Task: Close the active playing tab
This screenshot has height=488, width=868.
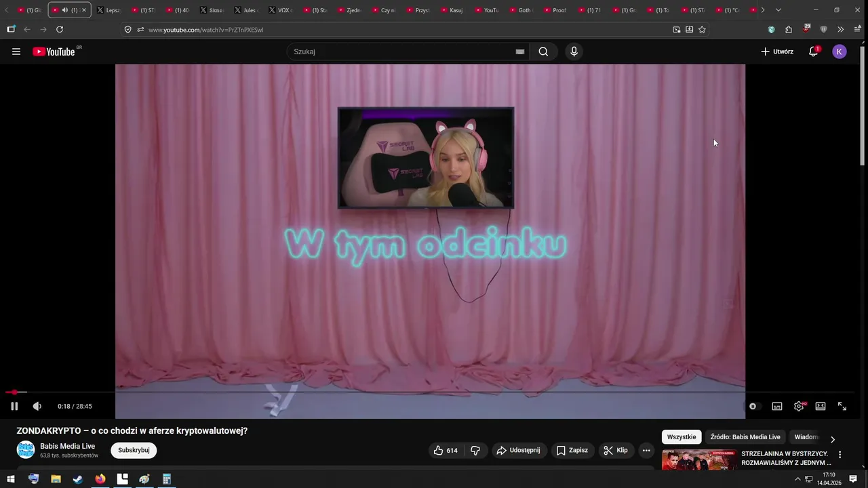Action: click(84, 10)
